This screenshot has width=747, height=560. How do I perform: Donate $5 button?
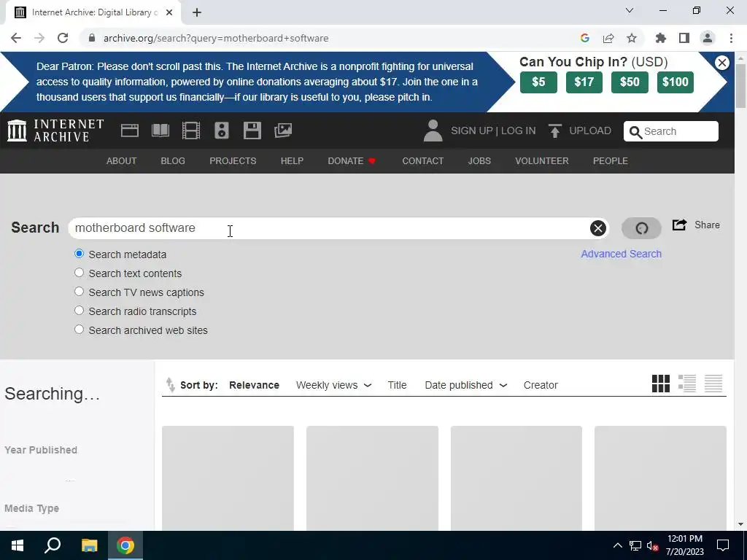[x=538, y=82]
